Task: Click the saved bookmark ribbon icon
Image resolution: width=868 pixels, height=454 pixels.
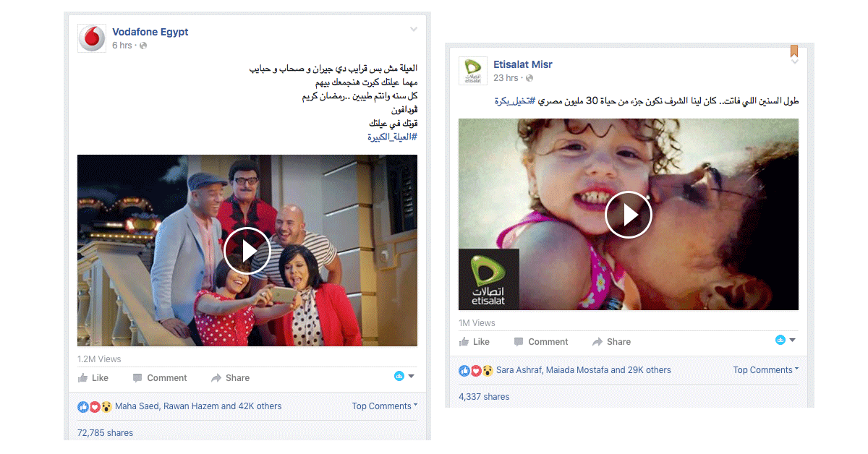Action: point(794,51)
